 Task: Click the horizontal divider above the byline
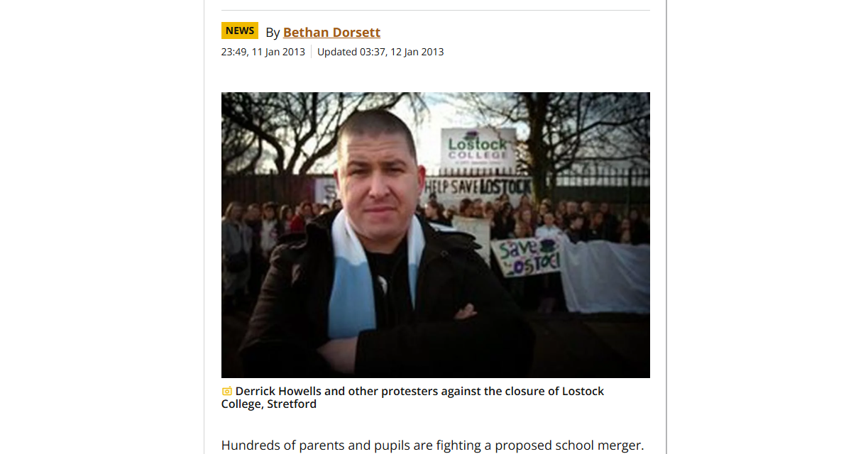(436, 10)
